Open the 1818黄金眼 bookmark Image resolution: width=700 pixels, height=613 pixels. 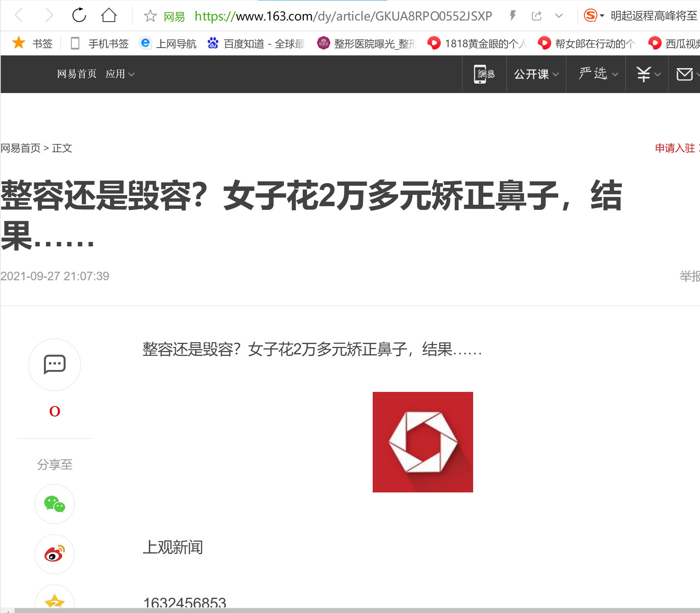coord(477,44)
